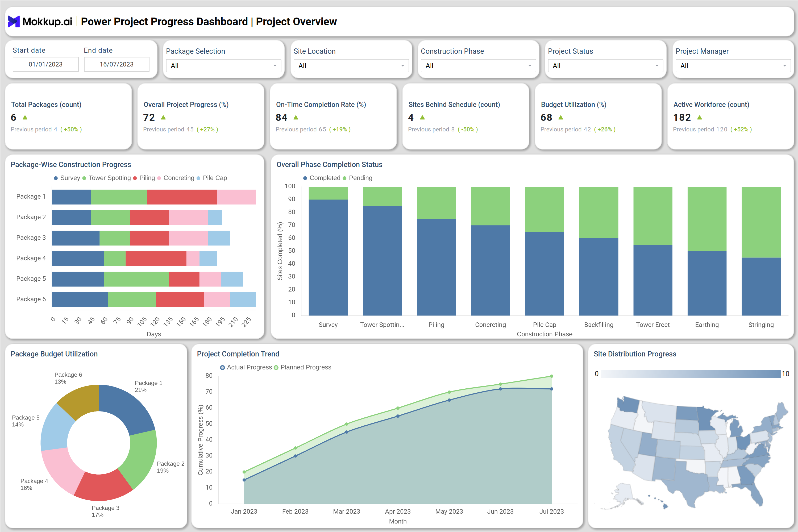Image resolution: width=798 pixels, height=532 pixels.
Task: Click the trend arrow beside Budget Utilization 68
Action: (560, 117)
